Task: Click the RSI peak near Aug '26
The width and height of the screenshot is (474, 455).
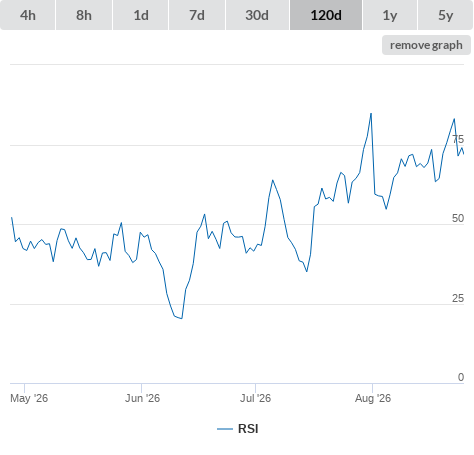Action: click(x=371, y=114)
